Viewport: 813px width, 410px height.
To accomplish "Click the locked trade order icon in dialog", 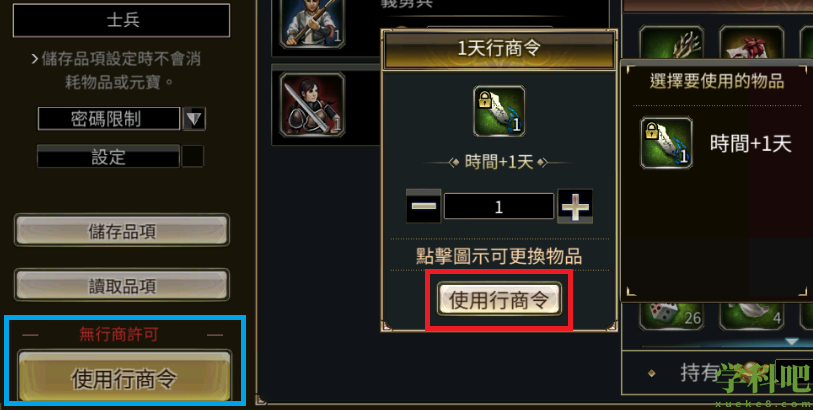I will point(499,111).
